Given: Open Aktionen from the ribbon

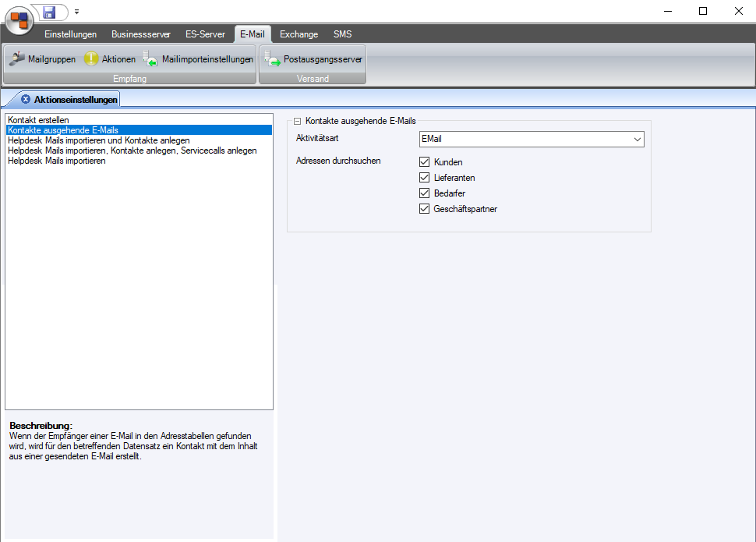Looking at the screenshot, I should tap(110, 59).
